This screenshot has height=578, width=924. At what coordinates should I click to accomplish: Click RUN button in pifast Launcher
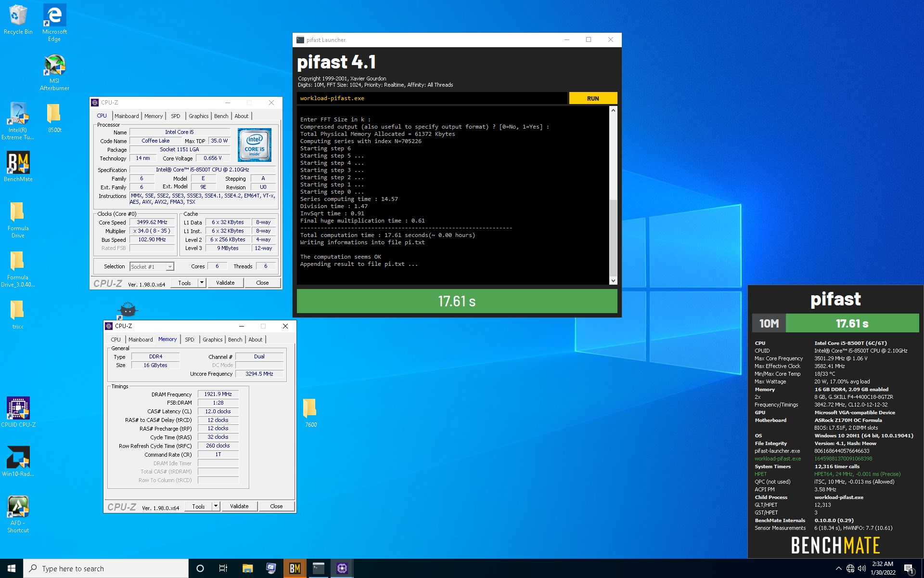click(593, 98)
